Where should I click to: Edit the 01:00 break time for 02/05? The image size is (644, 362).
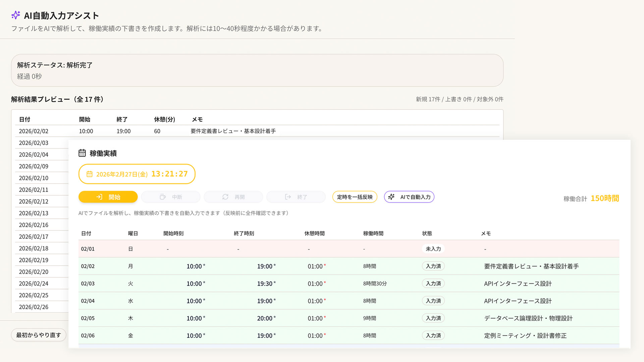pyautogui.click(x=315, y=318)
